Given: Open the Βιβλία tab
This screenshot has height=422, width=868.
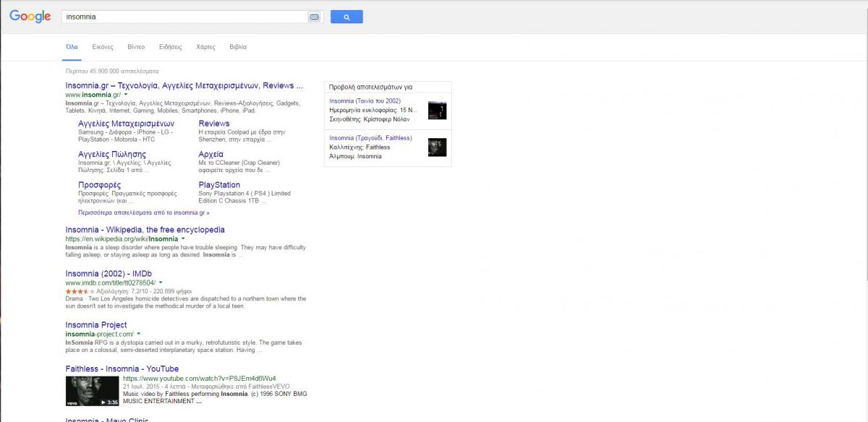Looking at the screenshot, I should (238, 47).
